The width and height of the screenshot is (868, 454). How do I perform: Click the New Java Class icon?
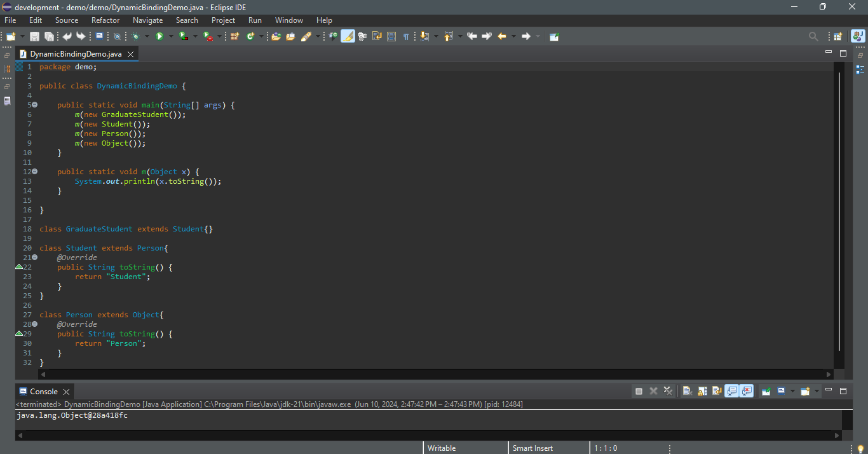(250, 37)
